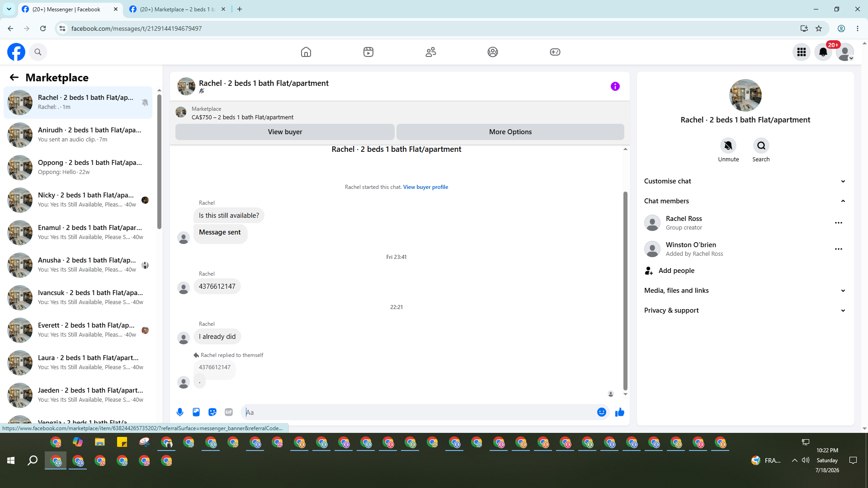Open the Reels video icon
Screen dimensions: 868x488
point(368,52)
